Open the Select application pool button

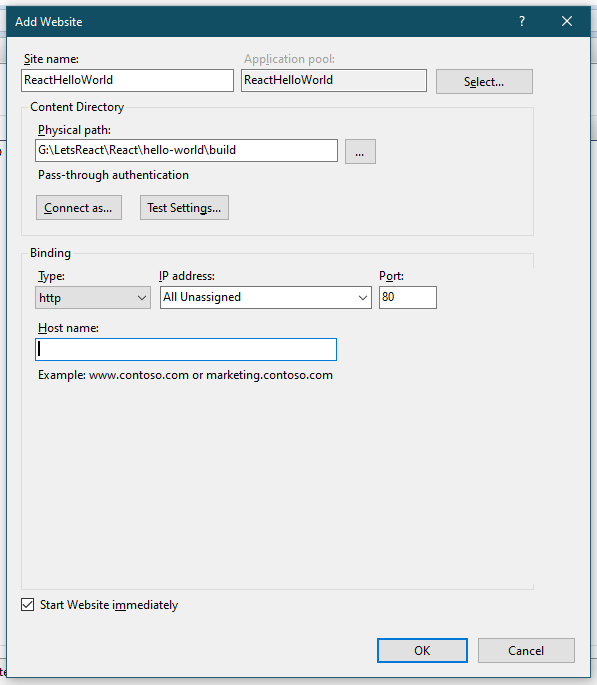(484, 81)
